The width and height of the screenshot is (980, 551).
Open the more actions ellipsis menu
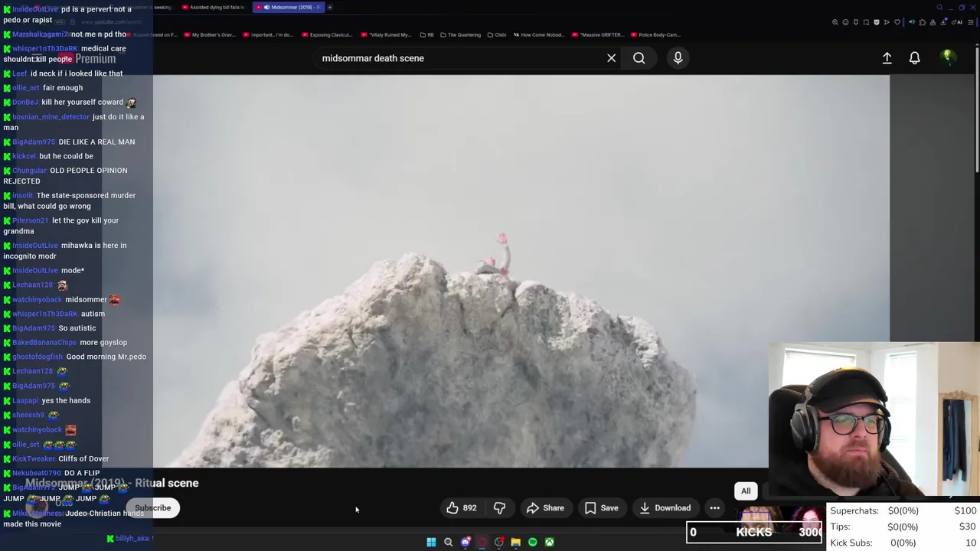[714, 508]
